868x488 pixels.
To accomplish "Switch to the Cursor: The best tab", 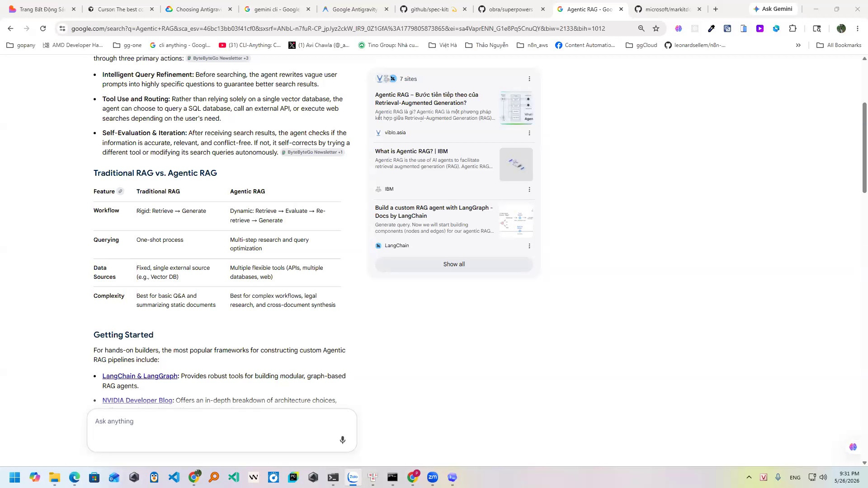I will pyautogui.click(x=121, y=9).
